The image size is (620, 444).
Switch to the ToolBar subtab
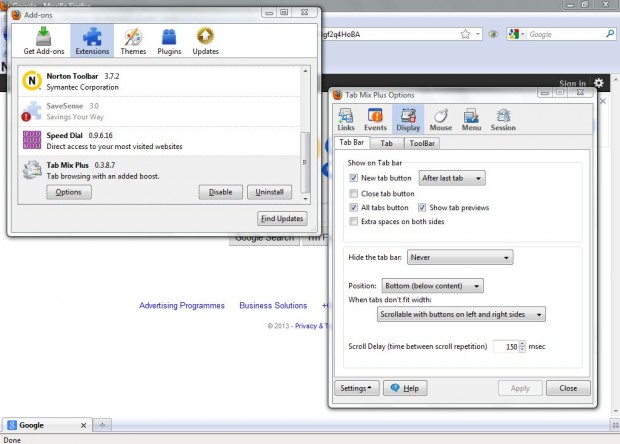[x=422, y=143]
